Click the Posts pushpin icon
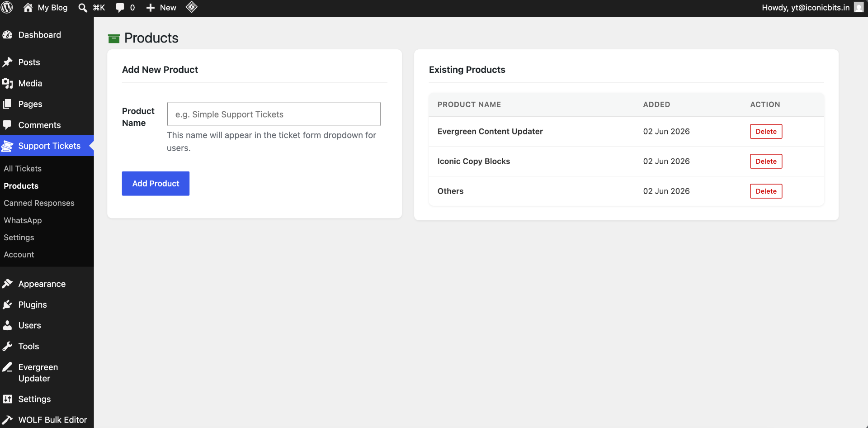The width and height of the screenshot is (868, 428). pos(8,62)
